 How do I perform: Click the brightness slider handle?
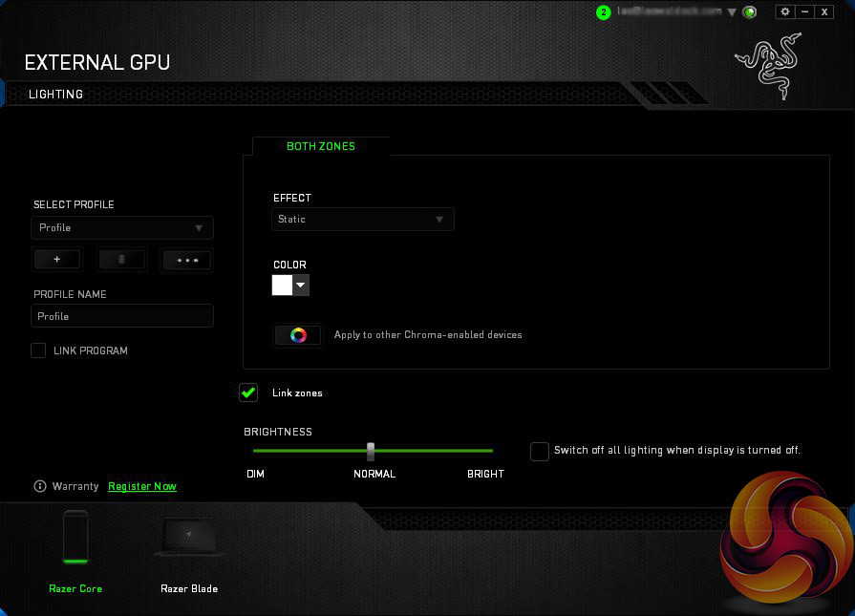click(371, 451)
